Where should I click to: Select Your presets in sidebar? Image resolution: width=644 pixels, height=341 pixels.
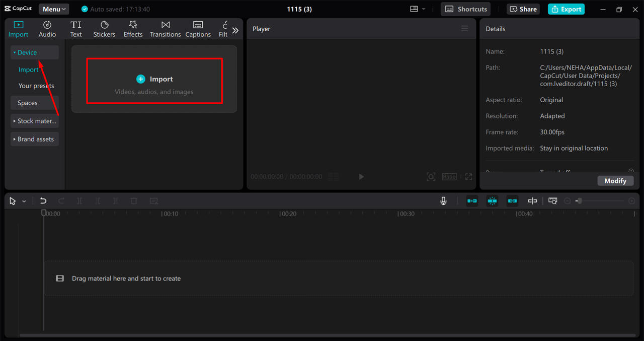coord(36,86)
